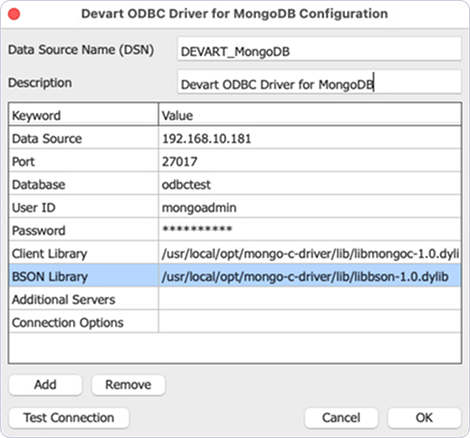Close the configuration dialog with red button
The width and height of the screenshot is (470, 438).
coord(14,14)
